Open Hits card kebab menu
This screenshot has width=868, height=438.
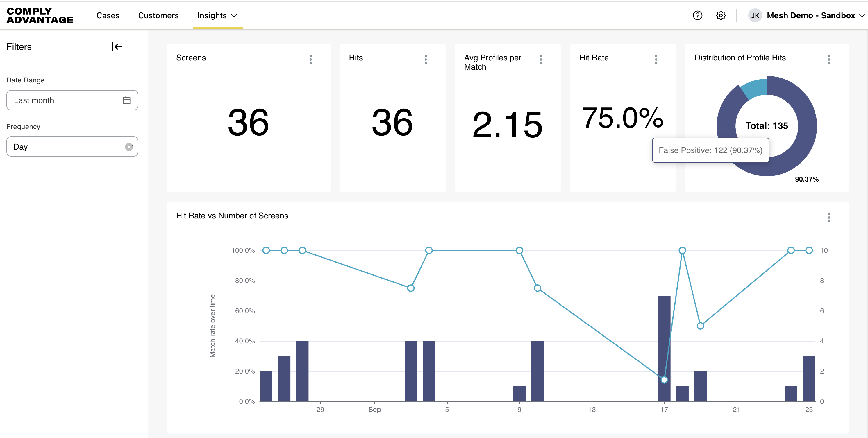point(426,60)
